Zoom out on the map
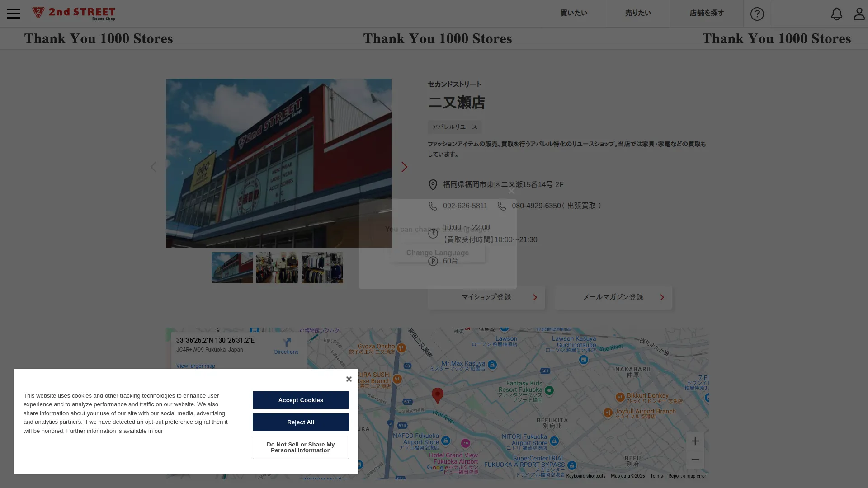This screenshot has height=488, width=868. [695, 460]
